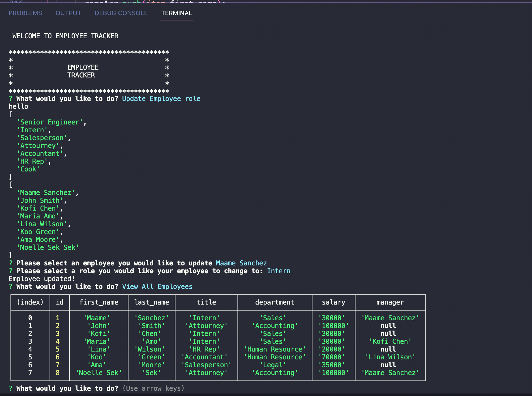Viewport: 532px width, 396px height.
Task: Click the 'manager' table header
Action: coord(390,302)
